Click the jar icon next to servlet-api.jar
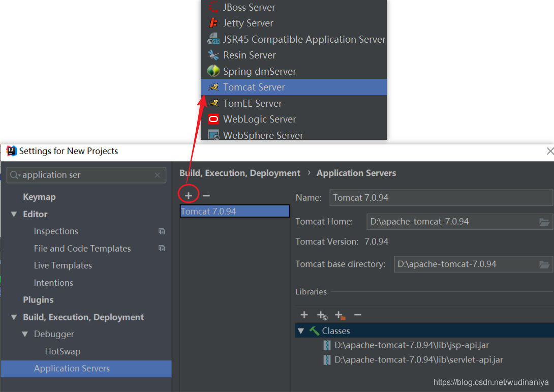Viewport: 554px width, 392px height. click(327, 360)
